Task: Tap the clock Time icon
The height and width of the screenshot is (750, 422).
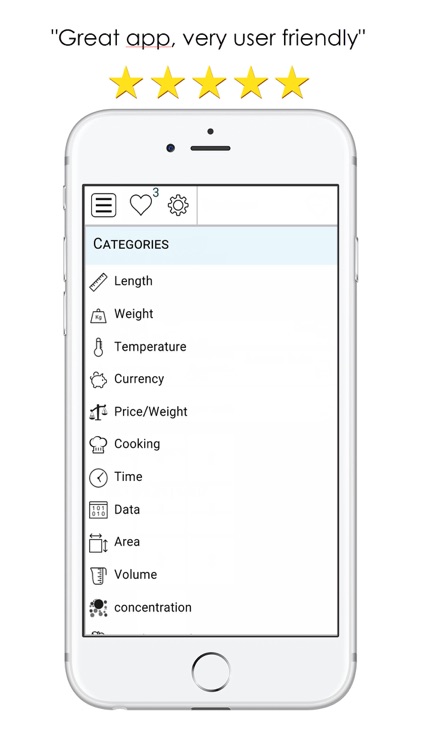Action: [99, 477]
